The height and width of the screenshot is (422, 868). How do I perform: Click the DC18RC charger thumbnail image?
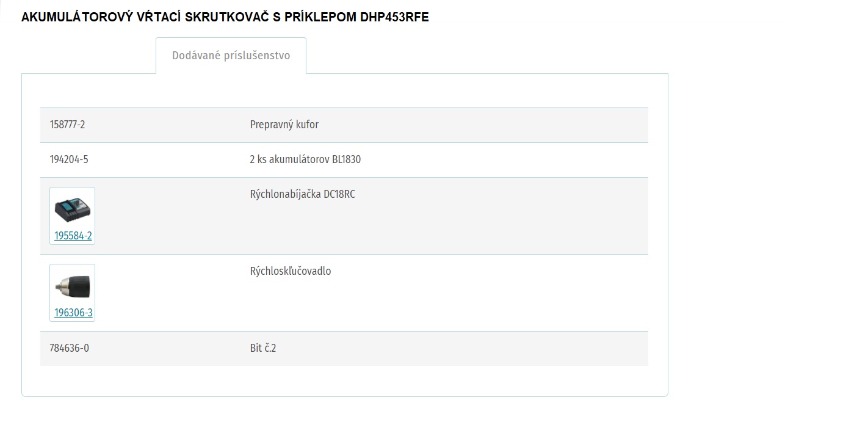point(72,210)
